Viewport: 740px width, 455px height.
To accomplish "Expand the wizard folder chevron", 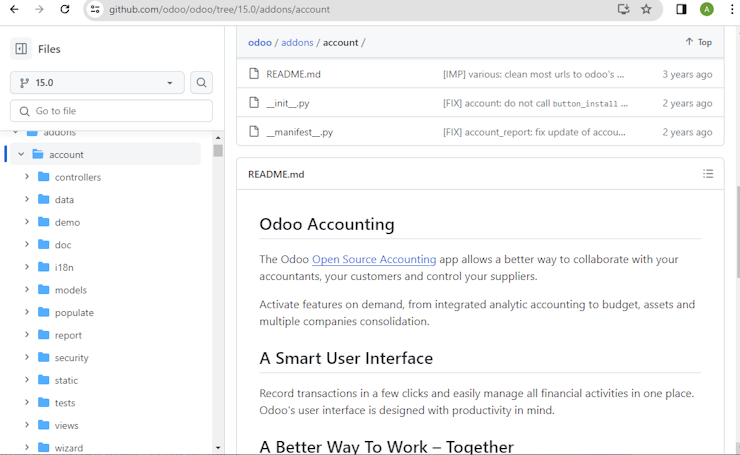I will coord(27,447).
